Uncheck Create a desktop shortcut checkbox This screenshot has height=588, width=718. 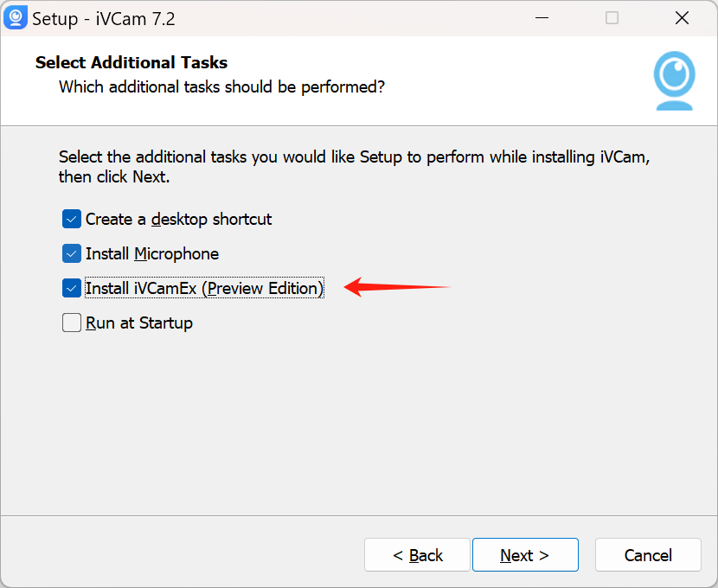[x=72, y=219]
